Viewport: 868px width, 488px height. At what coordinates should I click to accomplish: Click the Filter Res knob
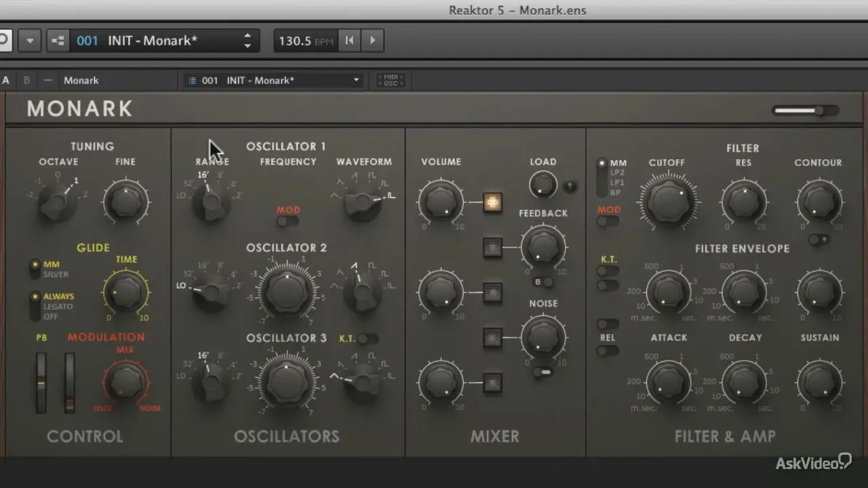pos(744,202)
